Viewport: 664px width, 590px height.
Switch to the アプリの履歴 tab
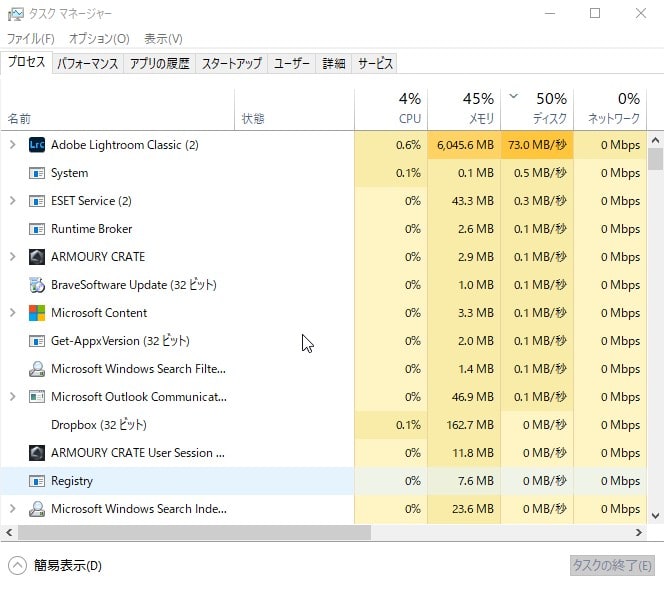pyautogui.click(x=160, y=64)
